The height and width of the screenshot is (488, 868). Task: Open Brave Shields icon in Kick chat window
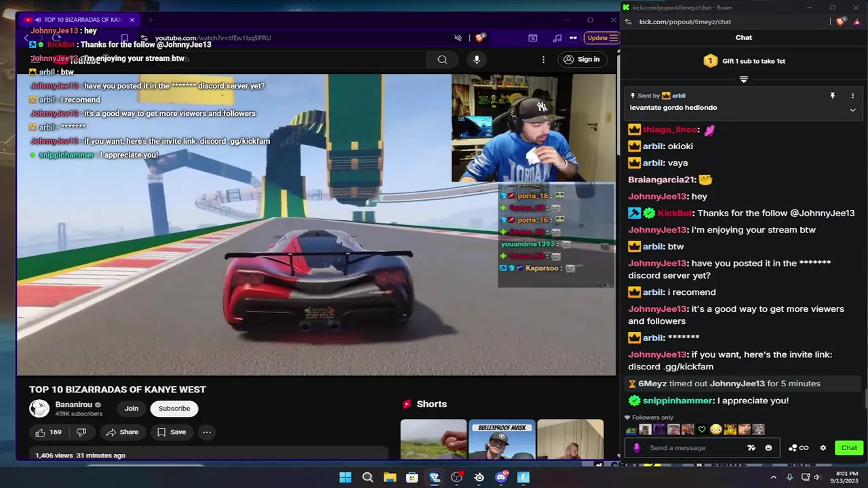(842, 22)
